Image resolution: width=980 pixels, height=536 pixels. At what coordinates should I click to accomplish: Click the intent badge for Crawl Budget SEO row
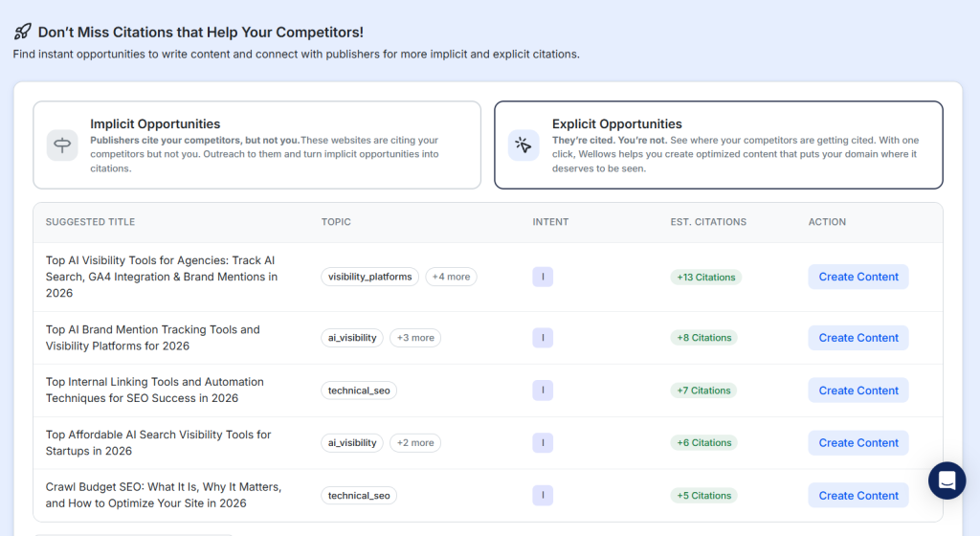point(543,496)
